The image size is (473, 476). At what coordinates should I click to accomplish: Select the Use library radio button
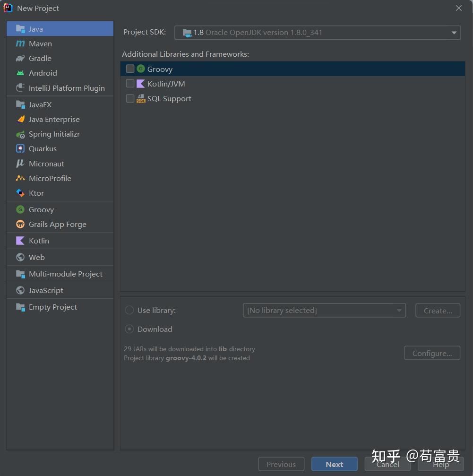pos(129,311)
